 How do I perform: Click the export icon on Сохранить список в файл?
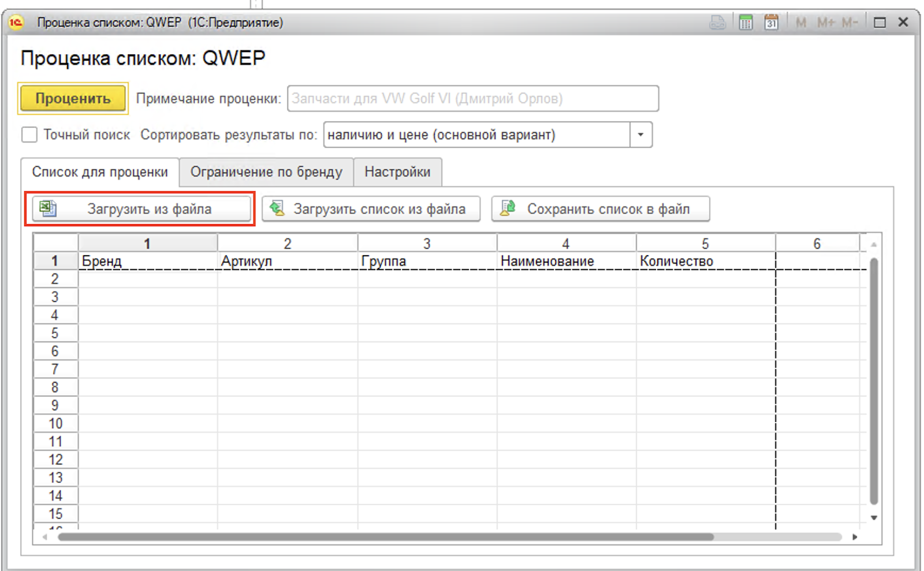click(x=507, y=208)
